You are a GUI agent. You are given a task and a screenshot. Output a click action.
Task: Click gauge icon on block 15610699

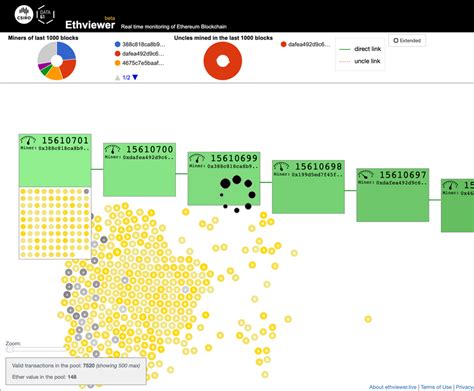pyautogui.click(x=197, y=159)
